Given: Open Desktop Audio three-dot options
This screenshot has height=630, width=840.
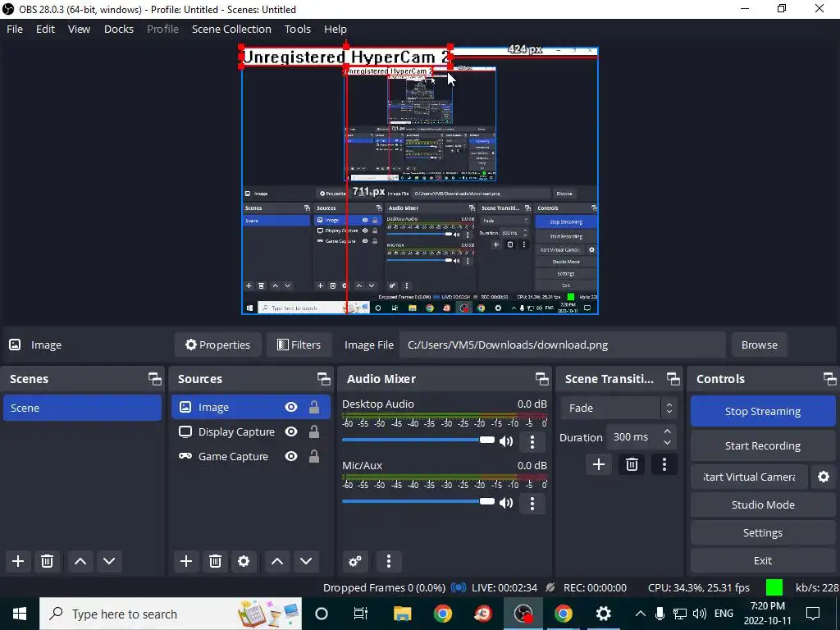Looking at the screenshot, I should click(532, 442).
